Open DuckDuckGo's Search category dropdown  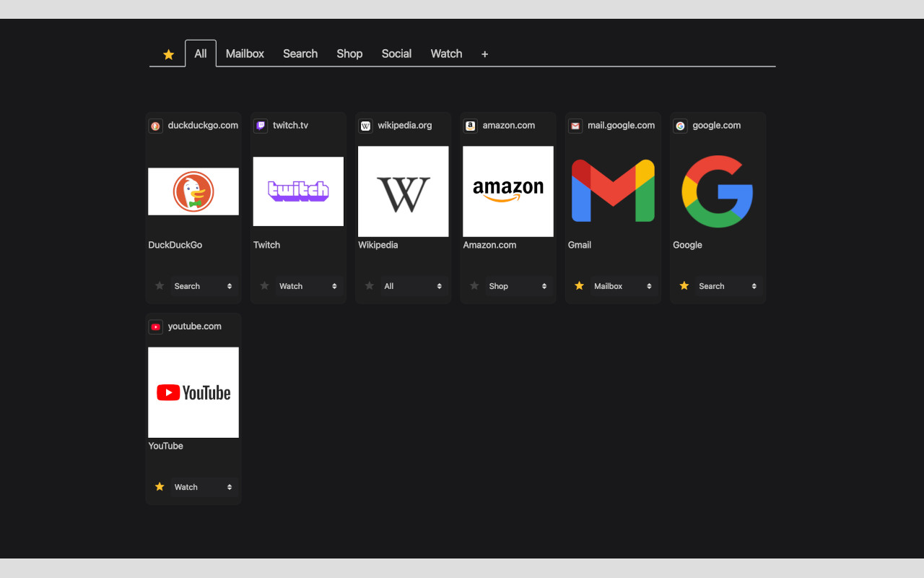pos(204,286)
